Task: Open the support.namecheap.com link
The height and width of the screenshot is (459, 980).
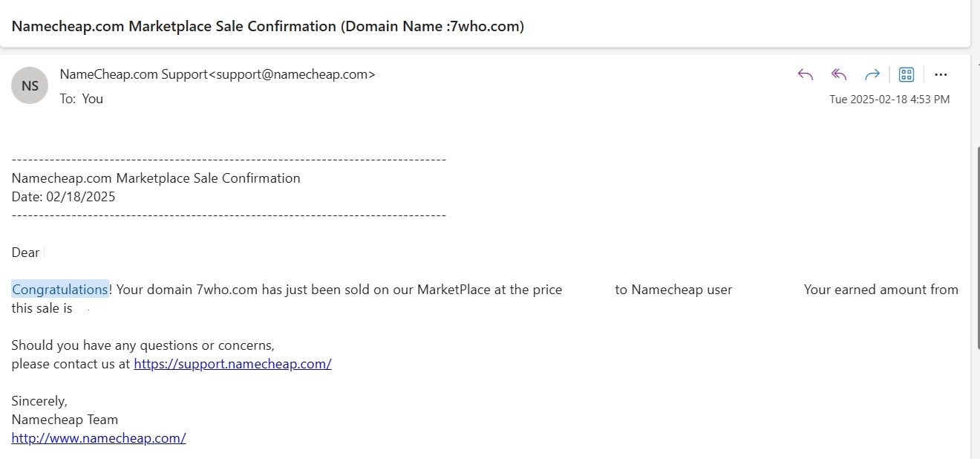Action: coord(232,364)
